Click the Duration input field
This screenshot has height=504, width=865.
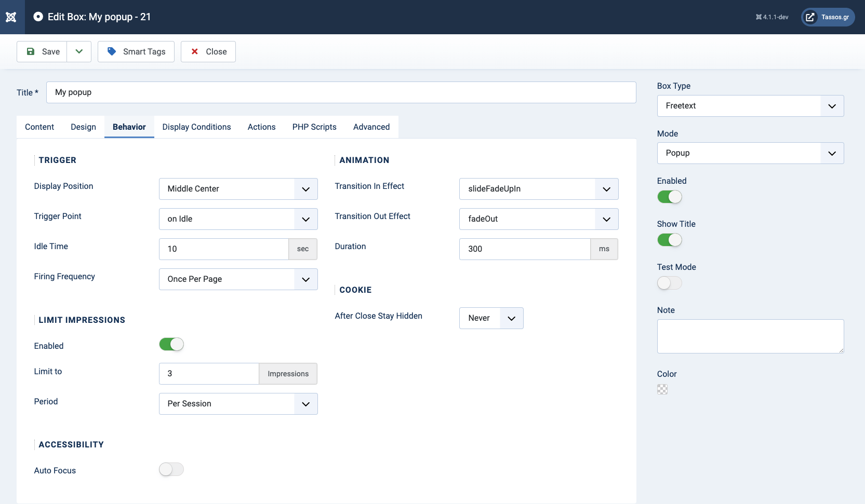point(525,249)
